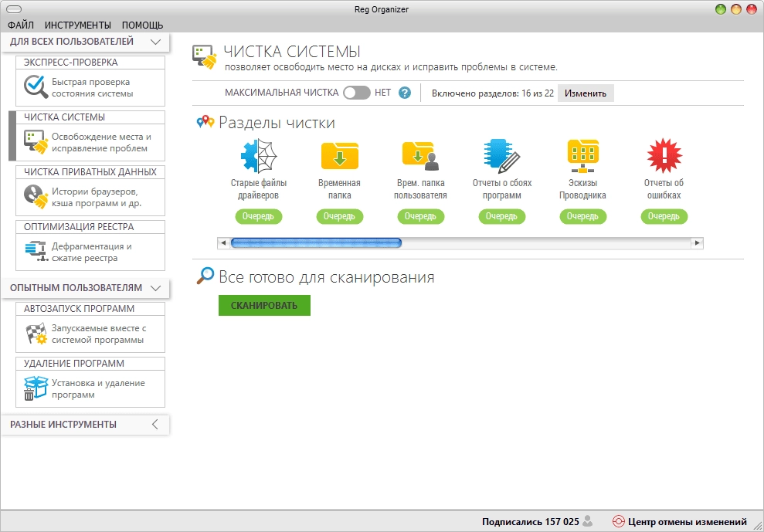Click the scrollbar left arrow
Screen dimensions: 764x532
(224, 242)
